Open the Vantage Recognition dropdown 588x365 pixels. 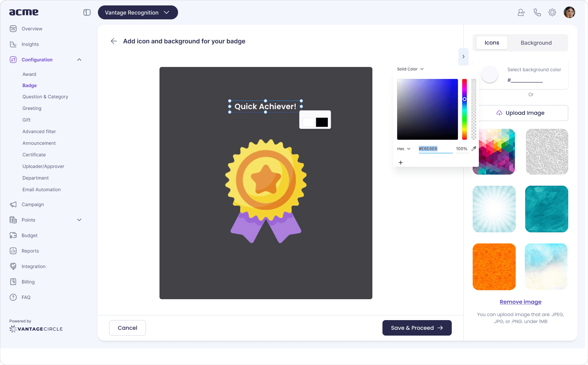click(138, 12)
